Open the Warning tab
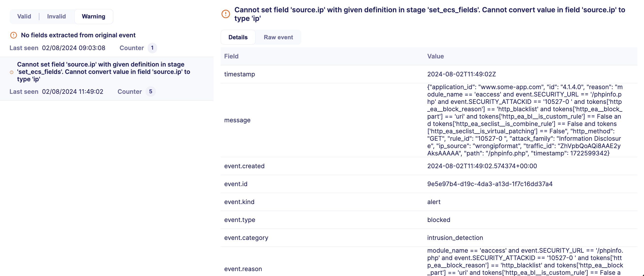The width and height of the screenshot is (644, 276). pos(93,16)
